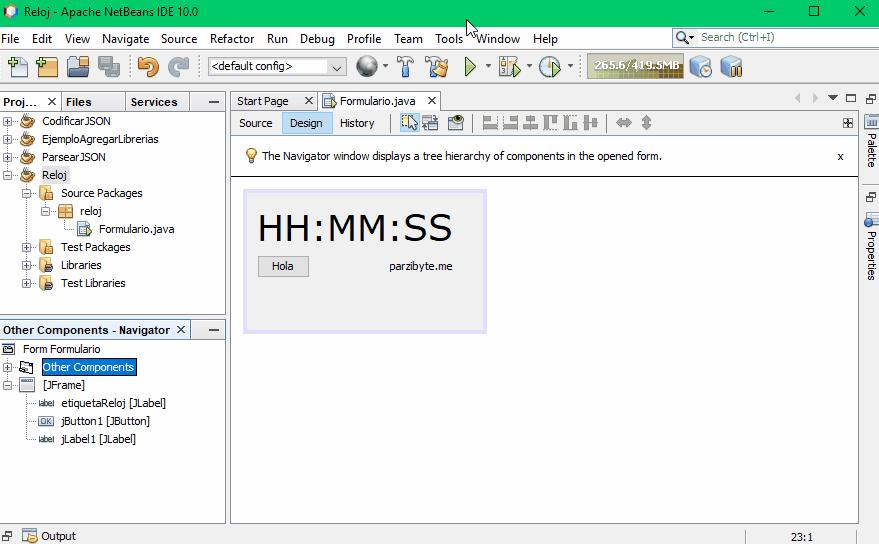The width and height of the screenshot is (879, 544).
Task: Close the Formulario.java editor tab
Action: pos(432,101)
